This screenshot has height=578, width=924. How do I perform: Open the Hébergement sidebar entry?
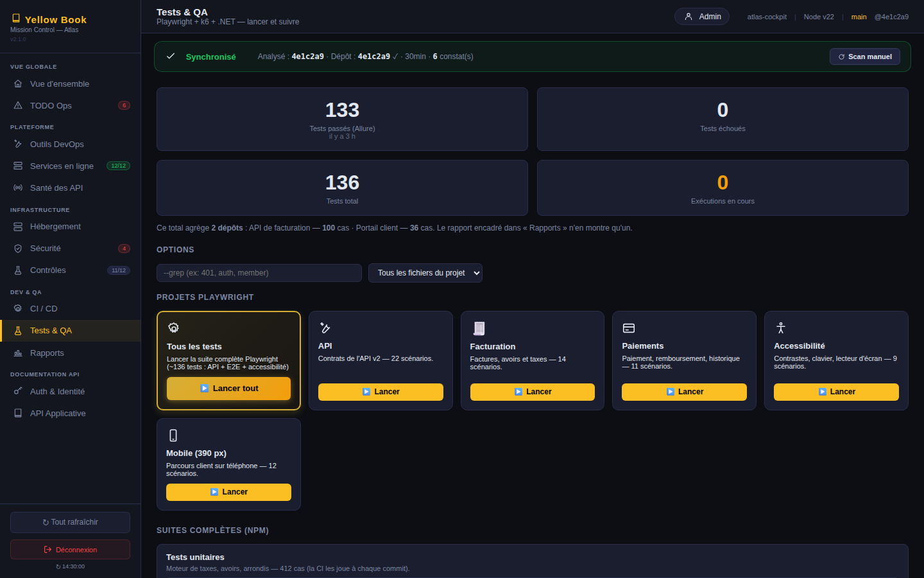coord(71,227)
